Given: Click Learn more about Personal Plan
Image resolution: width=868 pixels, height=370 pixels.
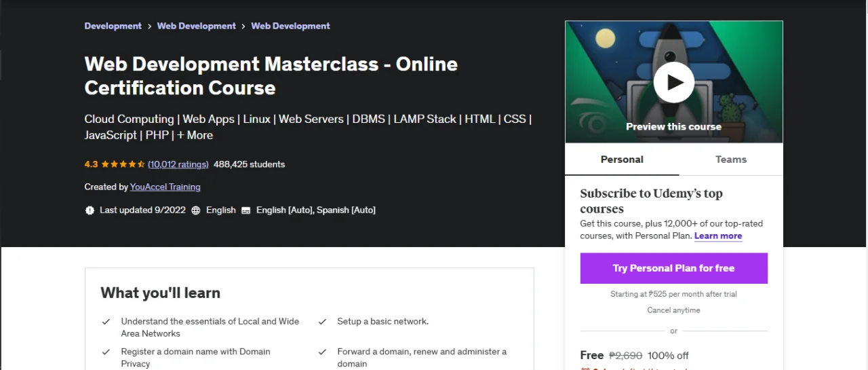Looking at the screenshot, I should pyautogui.click(x=718, y=236).
